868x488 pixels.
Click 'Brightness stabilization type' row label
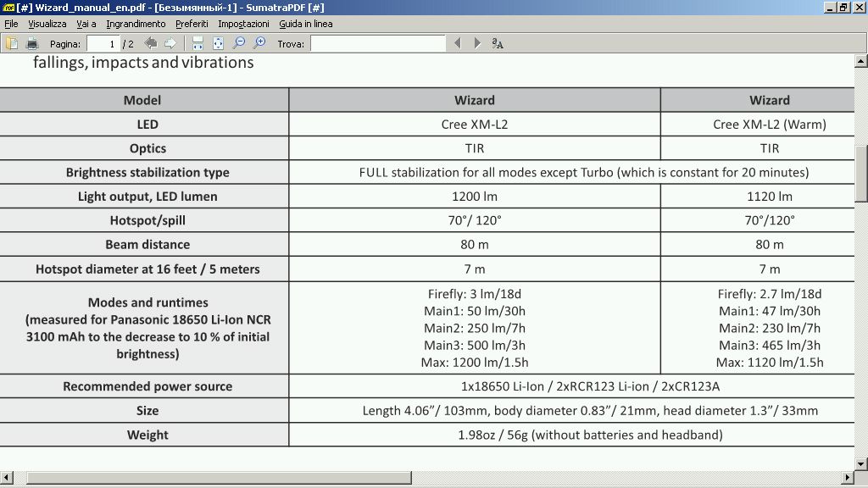pyautogui.click(x=147, y=172)
